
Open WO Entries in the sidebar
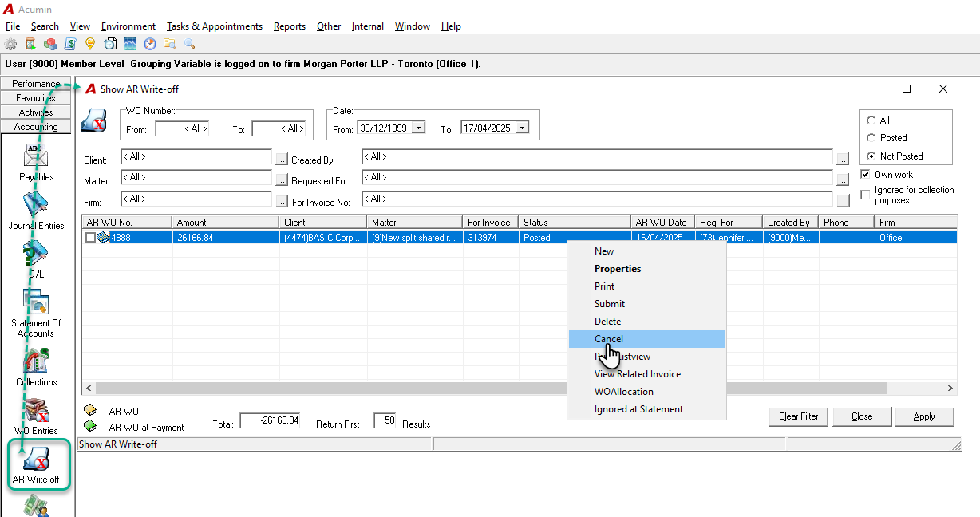click(x=37, y=416)
